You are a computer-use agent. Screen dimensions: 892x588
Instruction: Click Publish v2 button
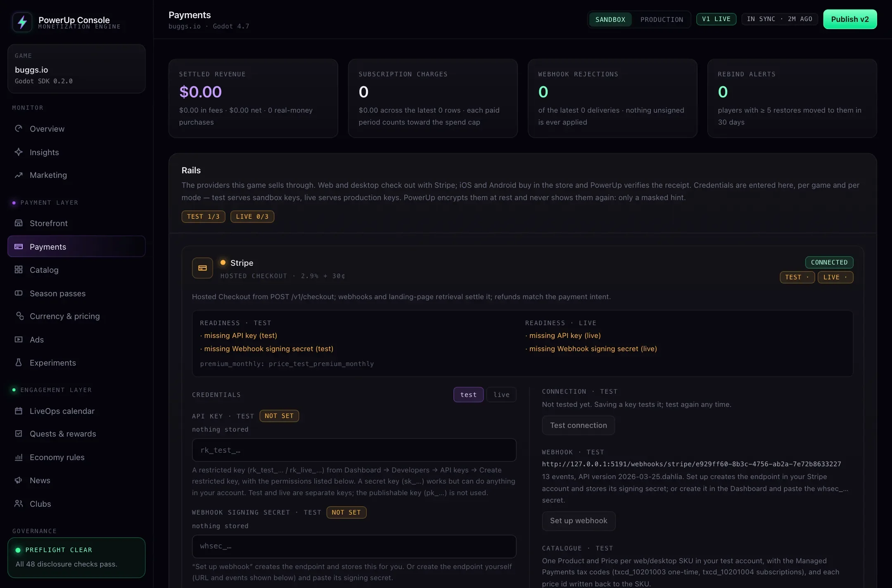850,19
